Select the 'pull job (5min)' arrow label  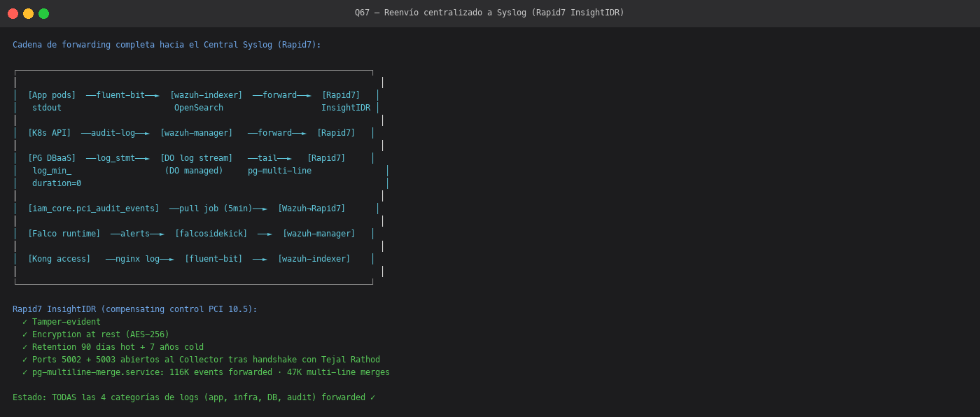point(216,208)
